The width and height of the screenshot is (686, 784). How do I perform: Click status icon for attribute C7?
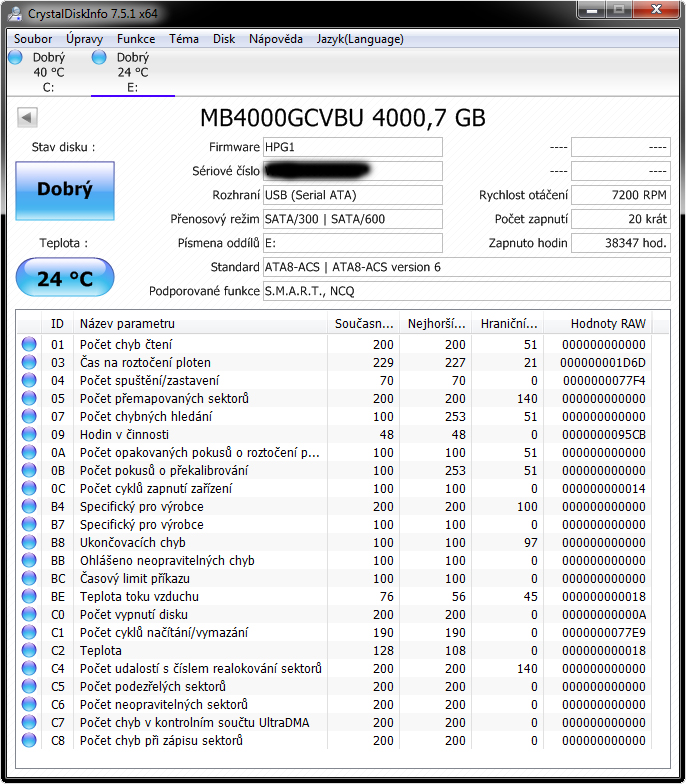tap(29, 722)
